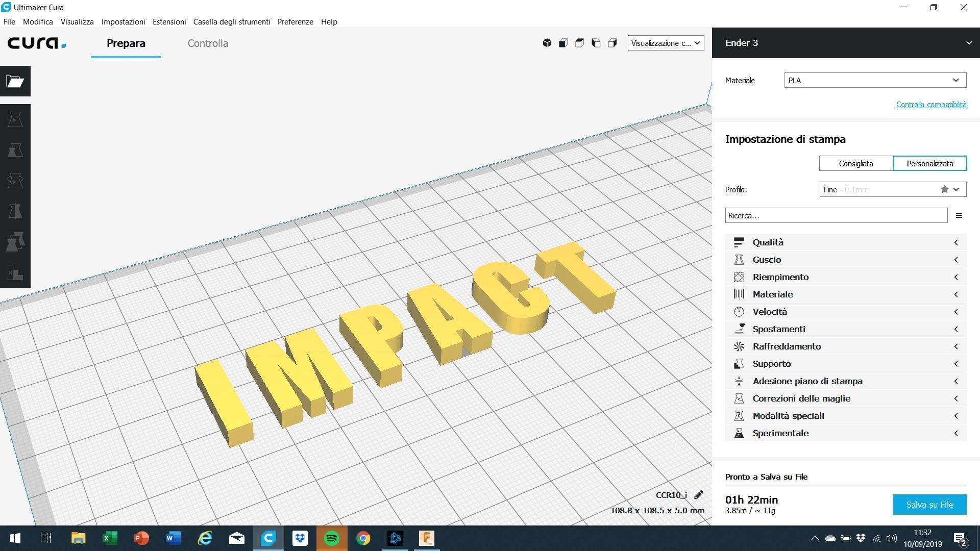
Task: Open Dropbox from the taskbar
Action: (300, 538)
